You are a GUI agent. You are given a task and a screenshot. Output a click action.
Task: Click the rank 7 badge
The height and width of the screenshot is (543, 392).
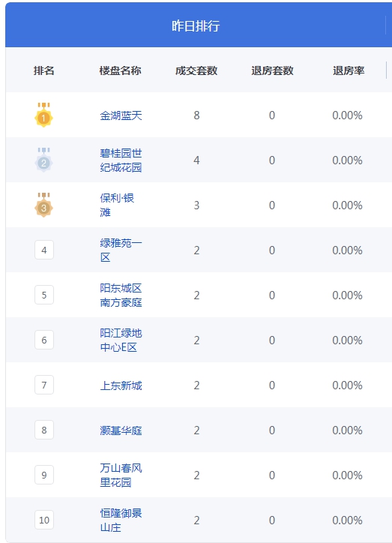(44, 385)
